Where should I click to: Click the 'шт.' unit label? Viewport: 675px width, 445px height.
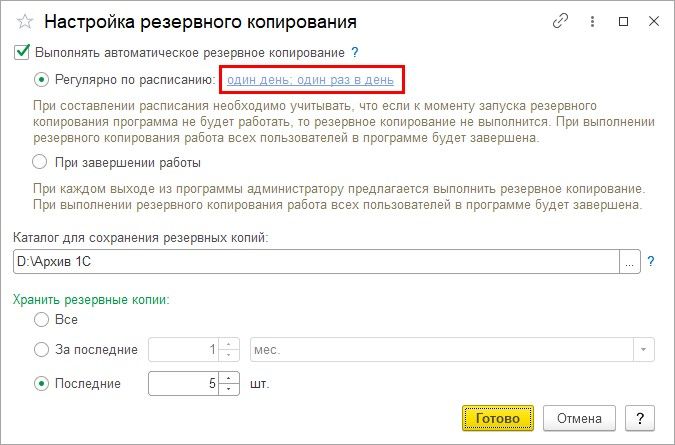tap(260, 383)
